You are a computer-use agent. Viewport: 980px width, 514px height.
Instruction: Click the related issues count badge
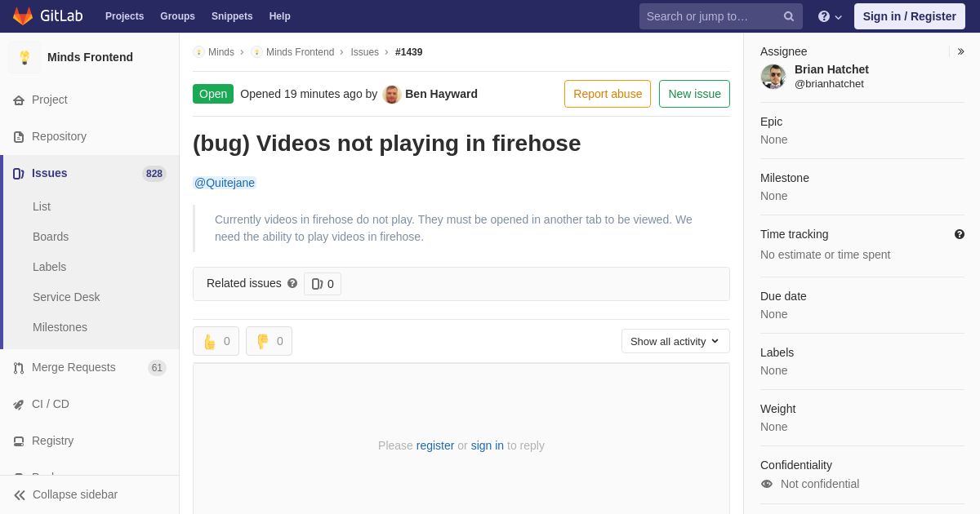323,284
